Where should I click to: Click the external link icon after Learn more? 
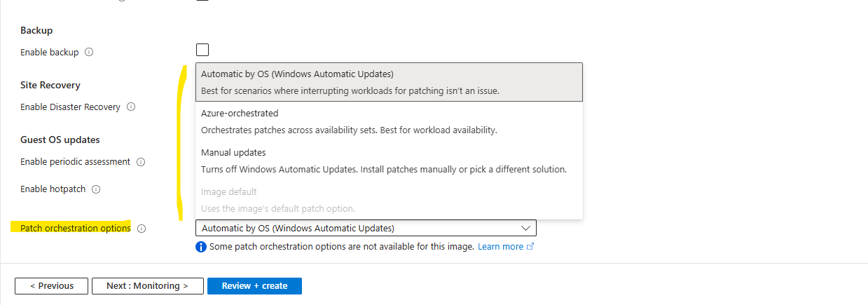click(x=530, y=247)
